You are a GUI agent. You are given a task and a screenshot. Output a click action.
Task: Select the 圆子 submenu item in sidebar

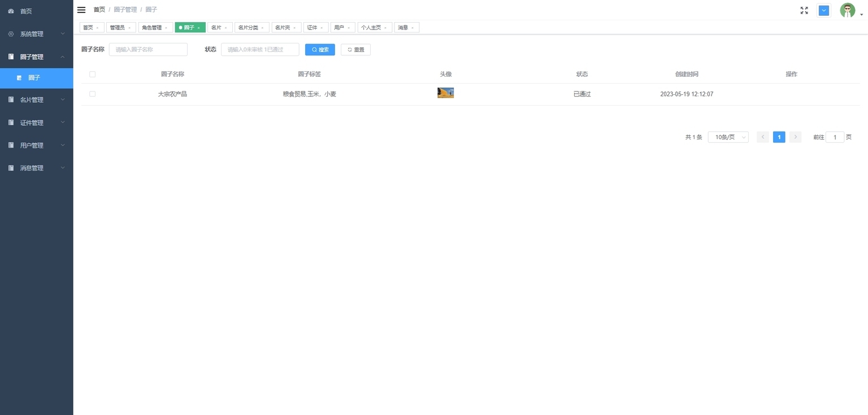pos(37,78)
